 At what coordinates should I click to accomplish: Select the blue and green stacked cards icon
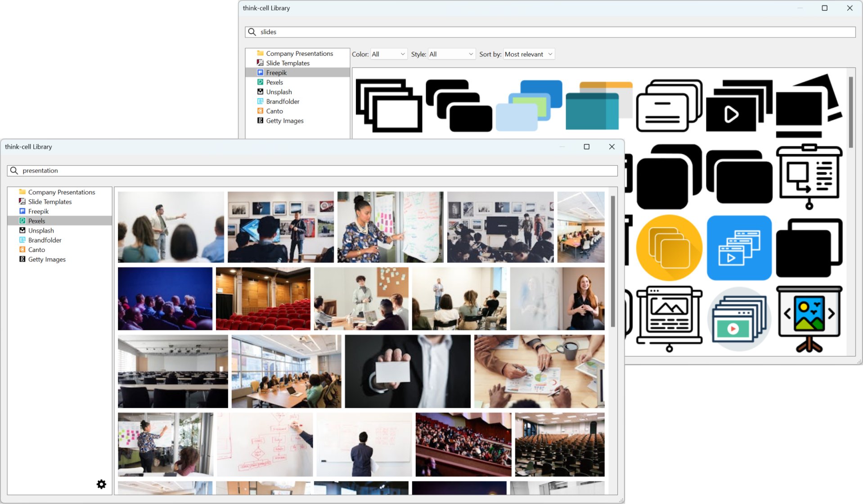tap(529, 106)
